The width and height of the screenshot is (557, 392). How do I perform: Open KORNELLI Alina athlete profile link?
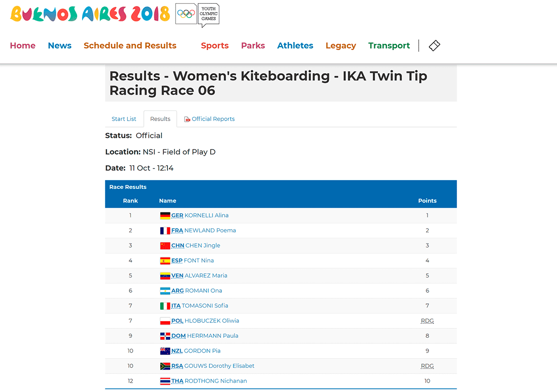(x=207, y=215)
